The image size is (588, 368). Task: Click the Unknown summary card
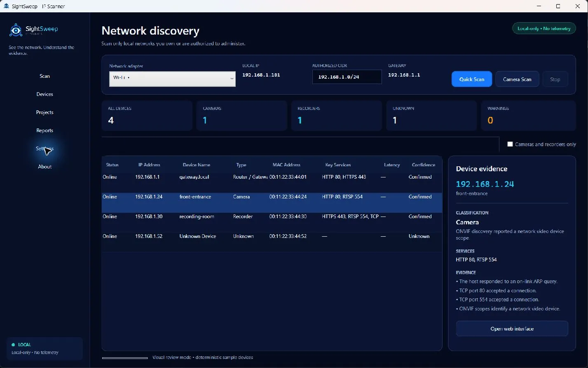(431, 116)
